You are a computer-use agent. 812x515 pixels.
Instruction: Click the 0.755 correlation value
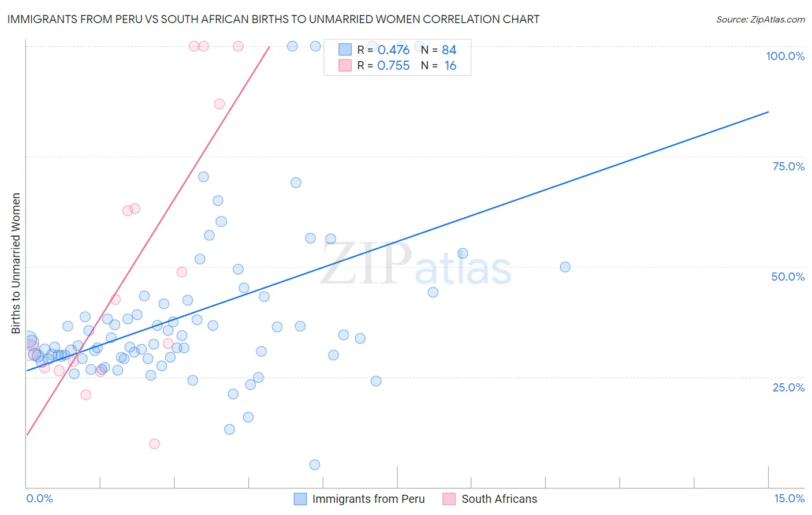tap(393, 65)
